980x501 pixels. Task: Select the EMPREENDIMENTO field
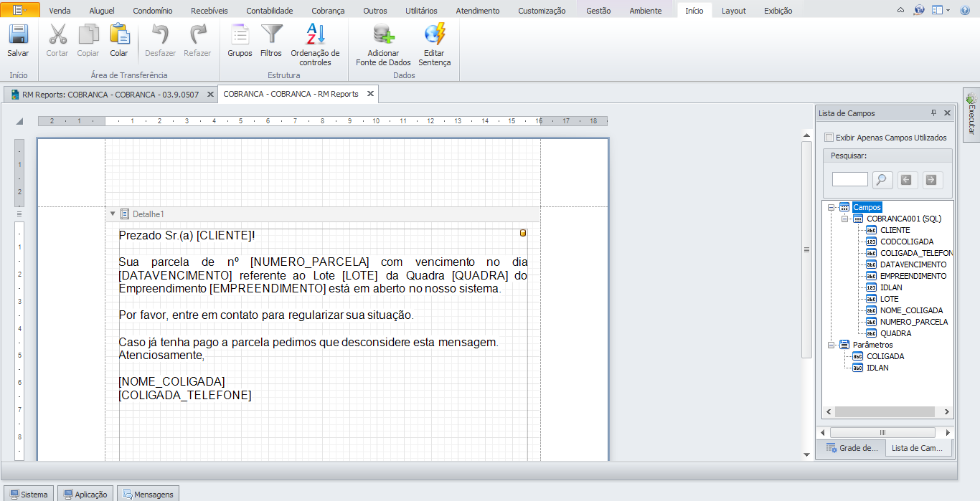[913, 276]
